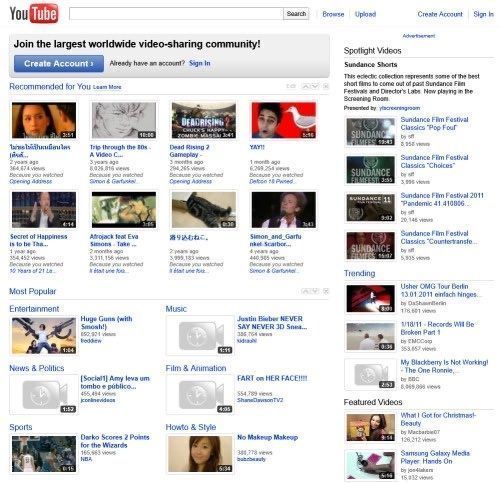This screenshot has width=500, height=483.
Task: Click 'What I Got for Christmas!- Beauty' title
Action: [438, 419]
